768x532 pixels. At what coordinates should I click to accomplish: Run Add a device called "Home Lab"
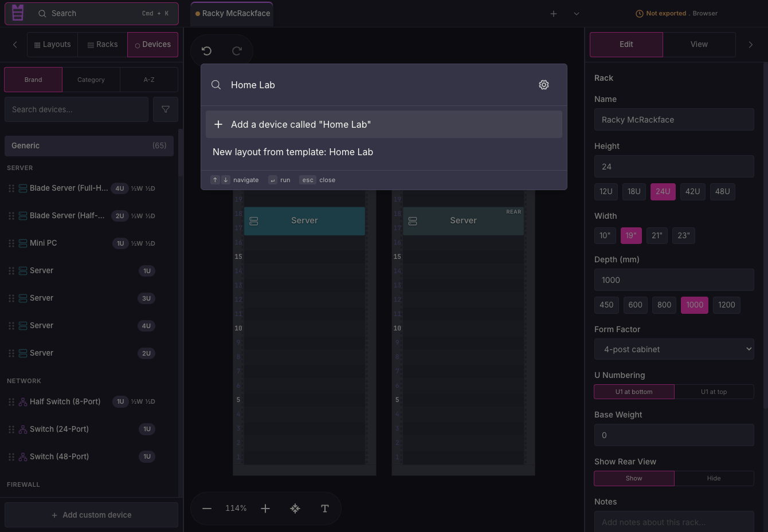pyautogui.click(x=384, y=124)
